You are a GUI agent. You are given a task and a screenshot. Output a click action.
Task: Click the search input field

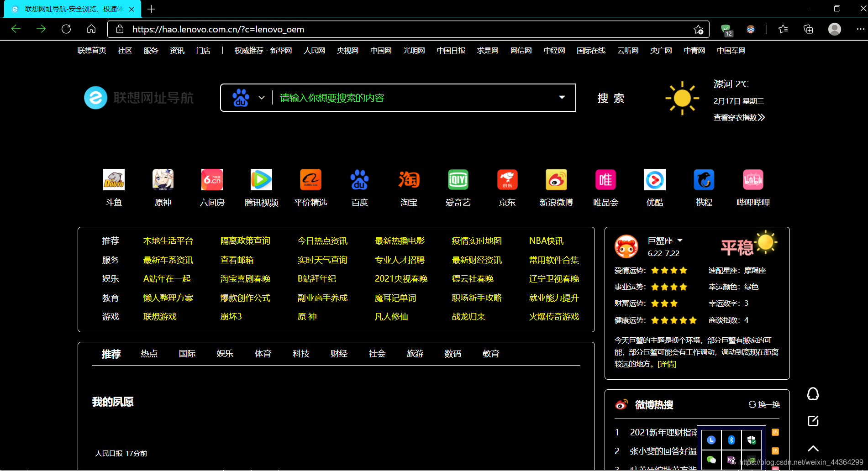click(413, 98)
